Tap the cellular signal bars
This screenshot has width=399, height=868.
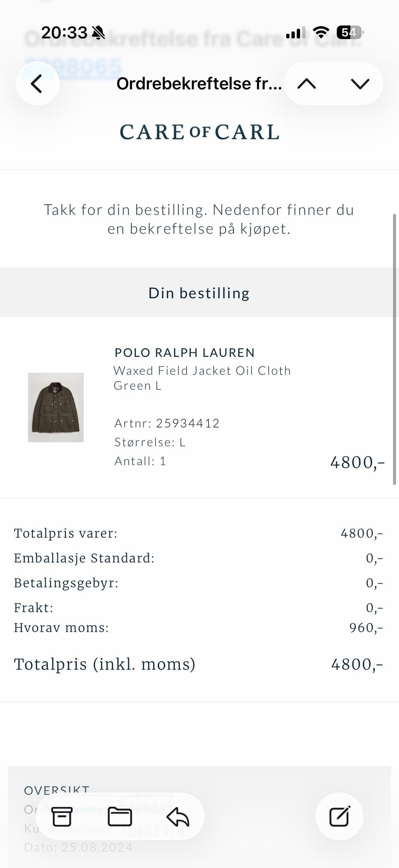click(x=295, y=32)
